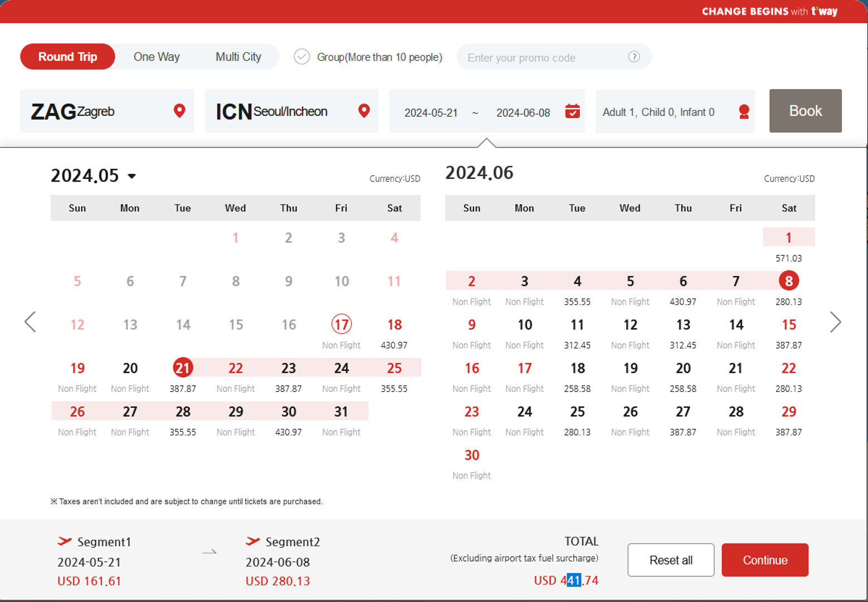Switch to One Way trip type

[x=157, y=57]
